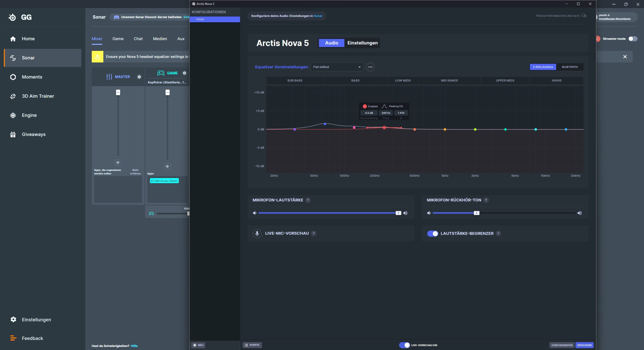Screen dimensions: 644x350
Task: Open Moments from the sidebar
Action: [32, 77]
